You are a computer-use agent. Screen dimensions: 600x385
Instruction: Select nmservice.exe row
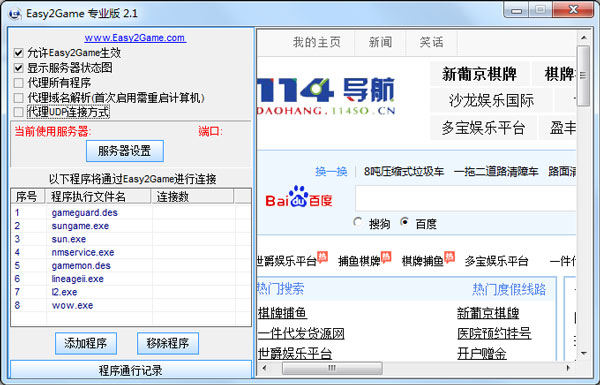click(x=131, y=253)
